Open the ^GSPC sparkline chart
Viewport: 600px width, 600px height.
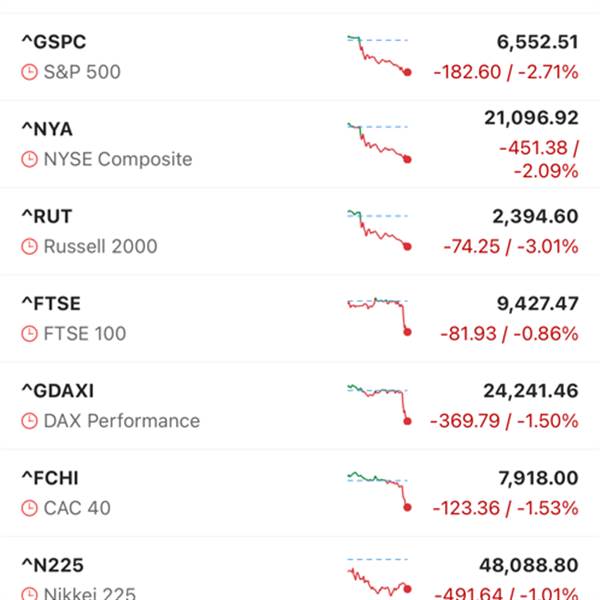[378, 54]
